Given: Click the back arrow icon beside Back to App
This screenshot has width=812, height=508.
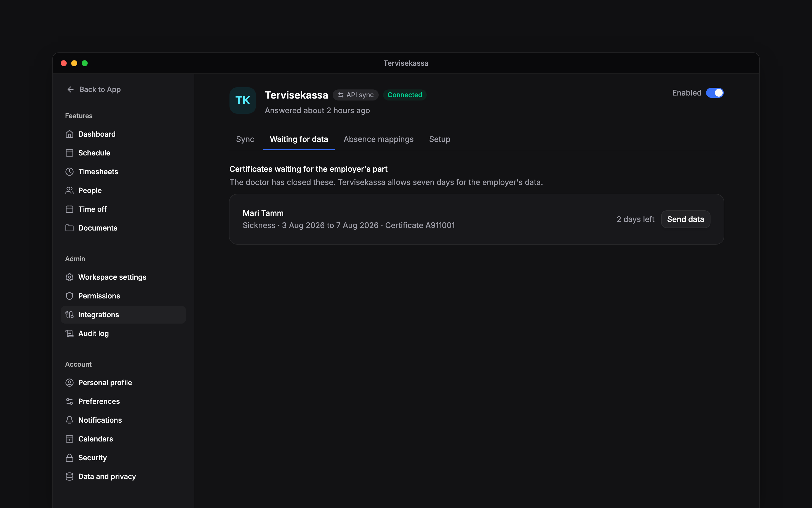Looking at the screenshot, I should [70, 89].
